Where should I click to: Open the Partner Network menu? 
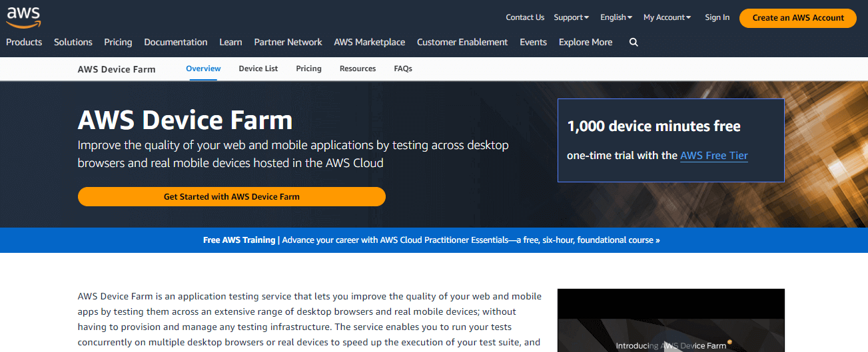coord(288,42)
